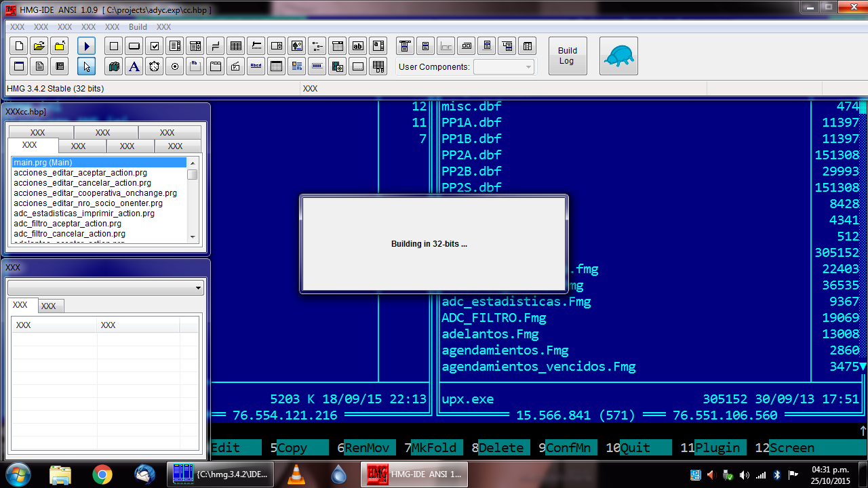Image resolution: width=868 pixels, height=488 pixels.
Task: Pick the Button control from the palette
Action: tap(134, 46)
